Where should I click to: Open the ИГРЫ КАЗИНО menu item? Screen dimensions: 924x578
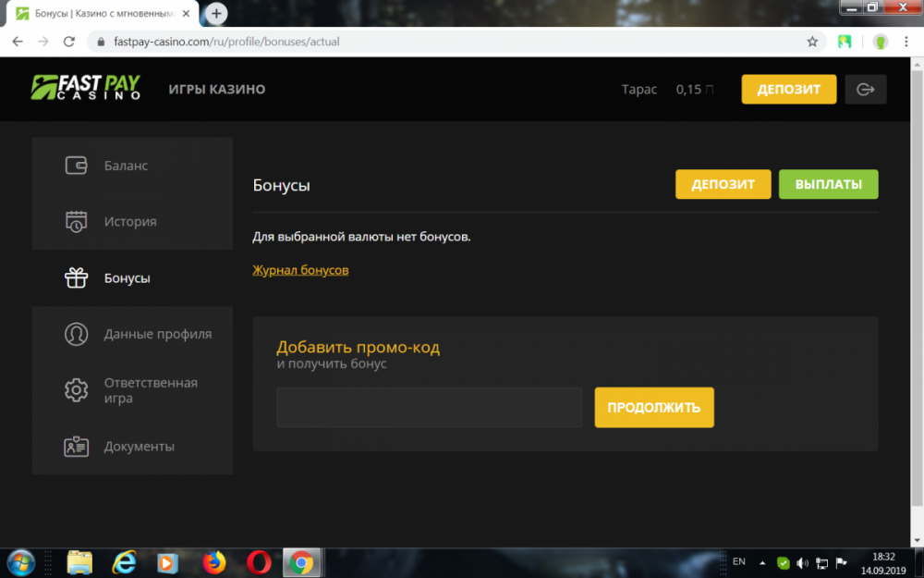[216, 90]
